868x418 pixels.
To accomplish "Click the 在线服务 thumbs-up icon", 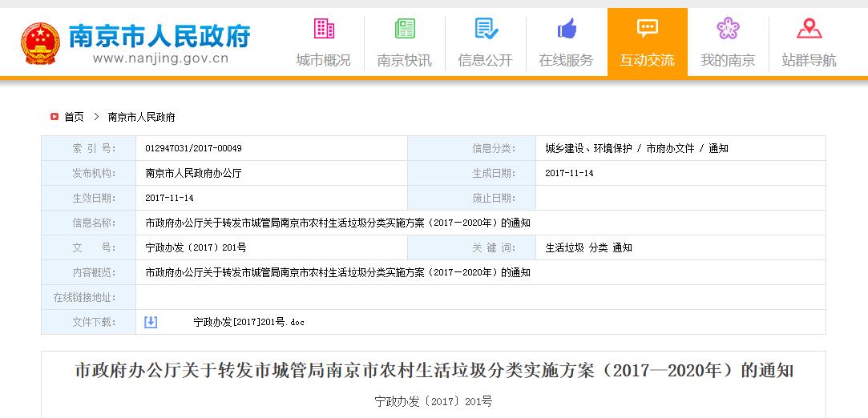I will click(x=567, y=29).
